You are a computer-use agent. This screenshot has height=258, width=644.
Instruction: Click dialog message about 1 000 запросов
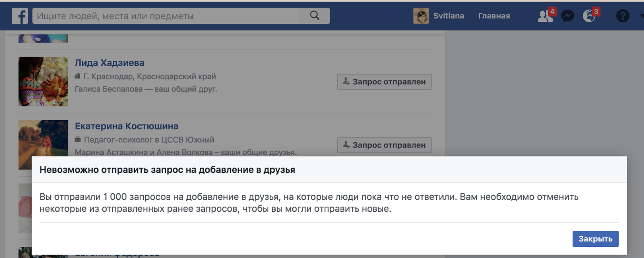pos(309,203)
